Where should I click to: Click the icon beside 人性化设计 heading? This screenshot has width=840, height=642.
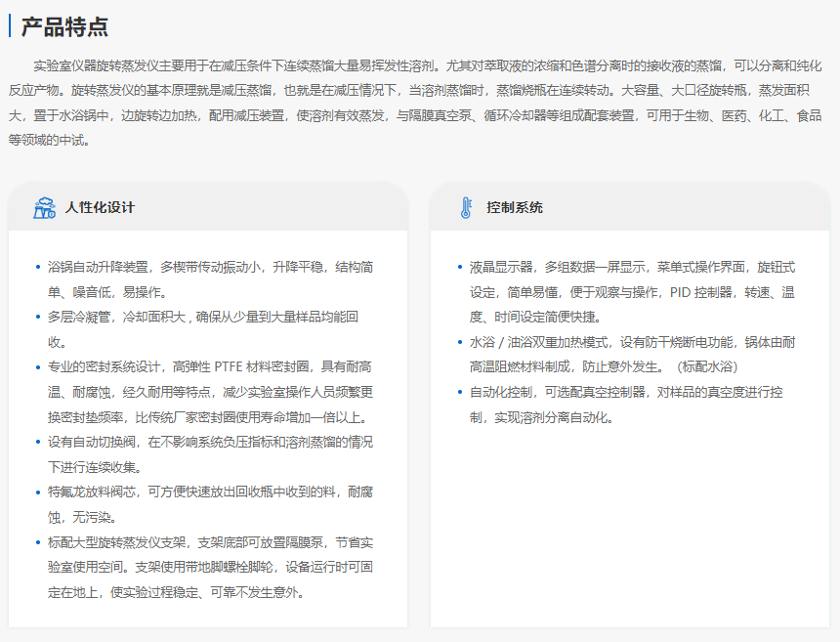click(45, 207)
